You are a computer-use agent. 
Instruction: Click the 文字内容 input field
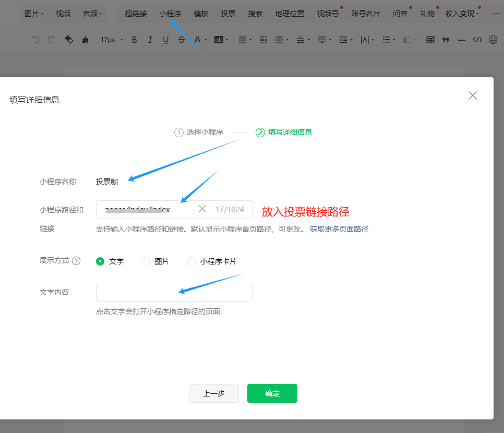(x=174, y=292)
